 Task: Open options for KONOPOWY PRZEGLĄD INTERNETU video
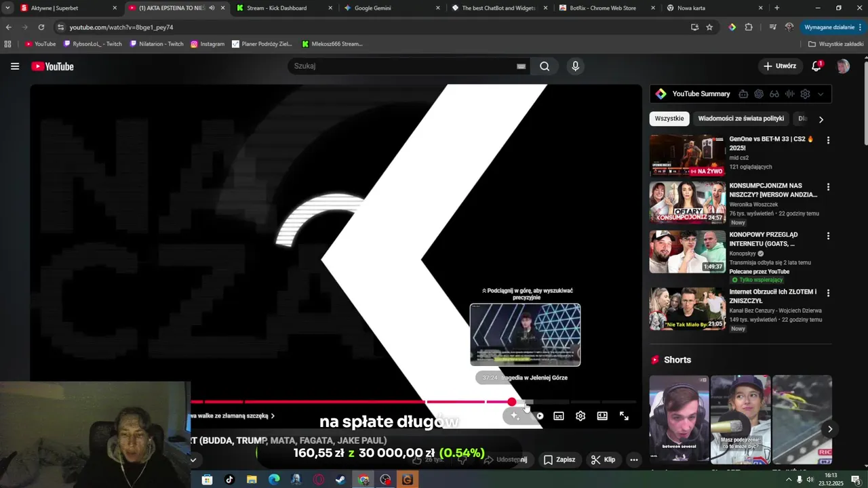click(x=827, y=236)
